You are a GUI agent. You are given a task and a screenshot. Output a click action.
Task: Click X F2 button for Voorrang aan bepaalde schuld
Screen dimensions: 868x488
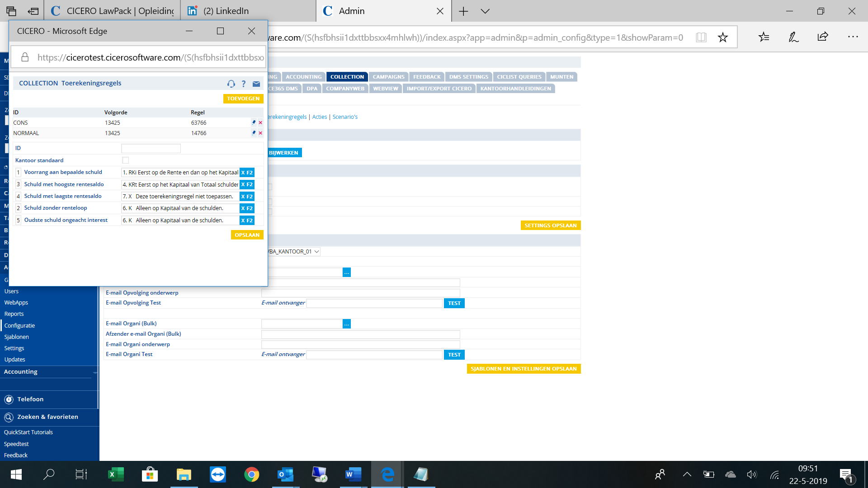tap(247, 173)
